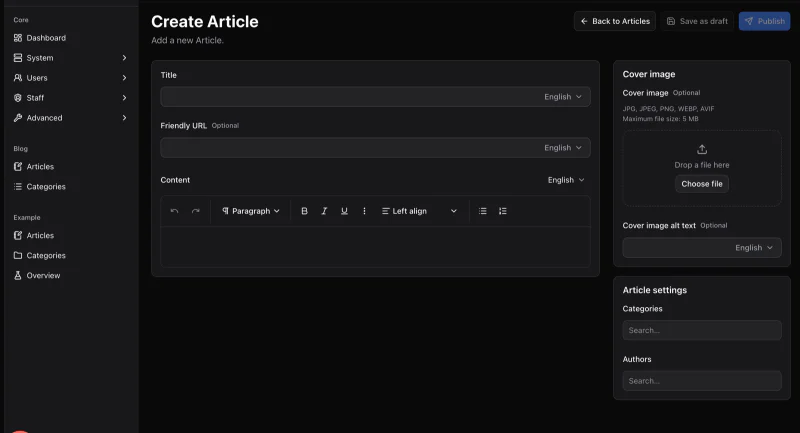
Task: Go back via Back to Articles button
Action: (x=615, y=21)
